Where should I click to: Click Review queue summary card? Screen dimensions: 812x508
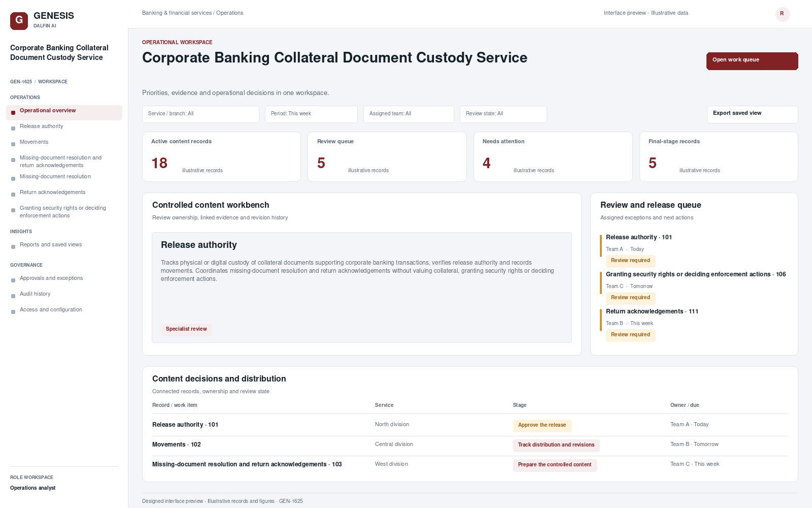[x=387, y=156]
